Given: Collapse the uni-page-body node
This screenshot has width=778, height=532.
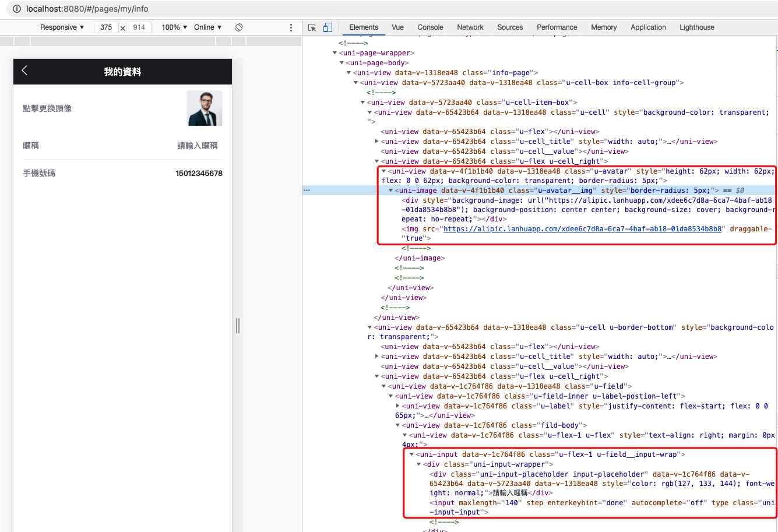Looking at the screenshot, I should pos(342,63).
